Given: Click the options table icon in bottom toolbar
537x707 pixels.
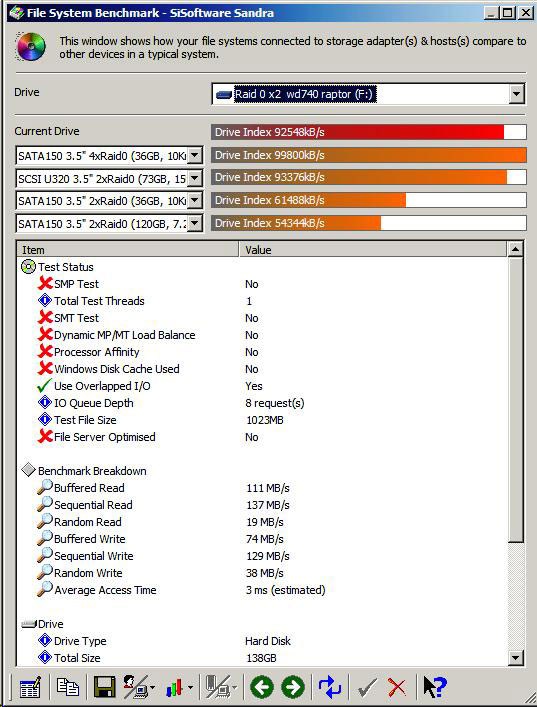Looking at the screenshot, I should [x=30, y=687].
